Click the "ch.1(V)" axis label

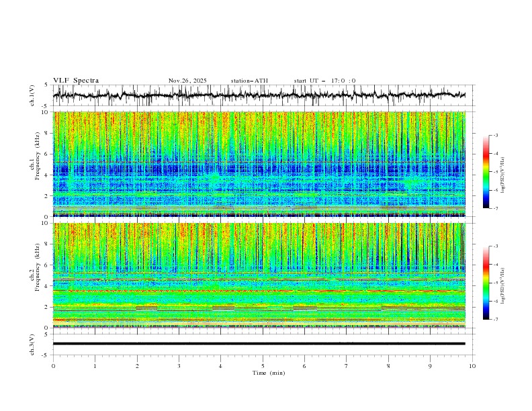coord(32,95)
